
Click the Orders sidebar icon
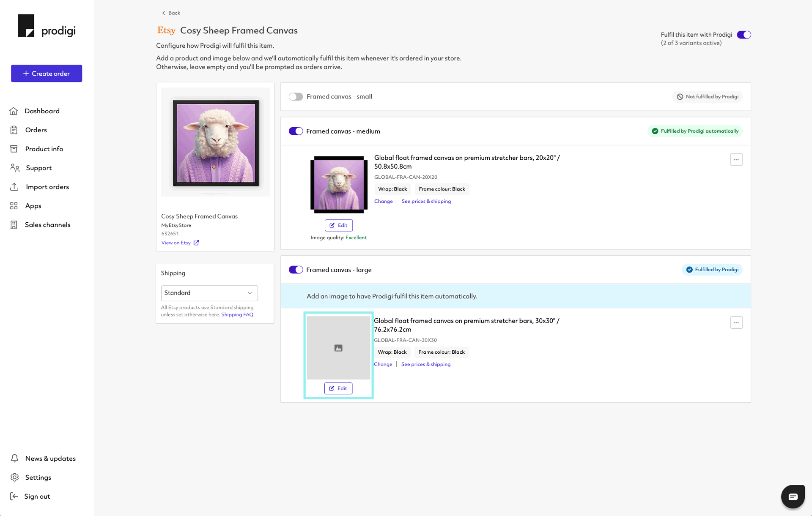pos(14,129)
